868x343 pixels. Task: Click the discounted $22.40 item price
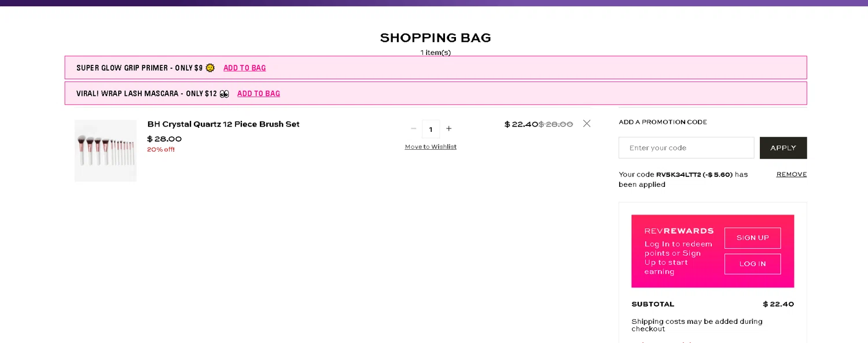point(521,124)
